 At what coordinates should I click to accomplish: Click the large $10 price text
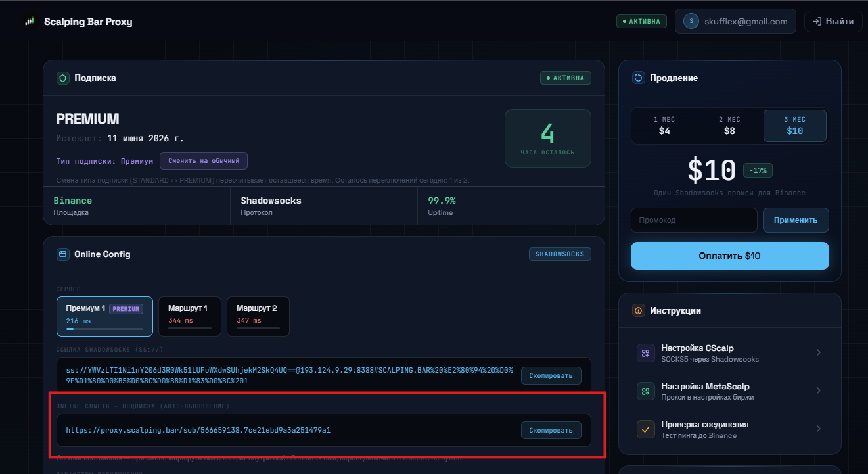pos(711,171)
